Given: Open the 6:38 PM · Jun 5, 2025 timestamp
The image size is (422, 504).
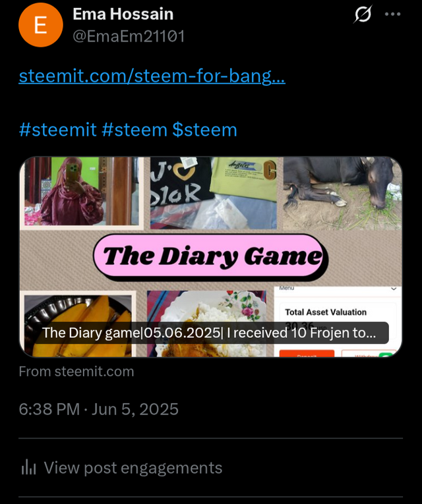Looking at the screenshot, I should click(98, 409).
